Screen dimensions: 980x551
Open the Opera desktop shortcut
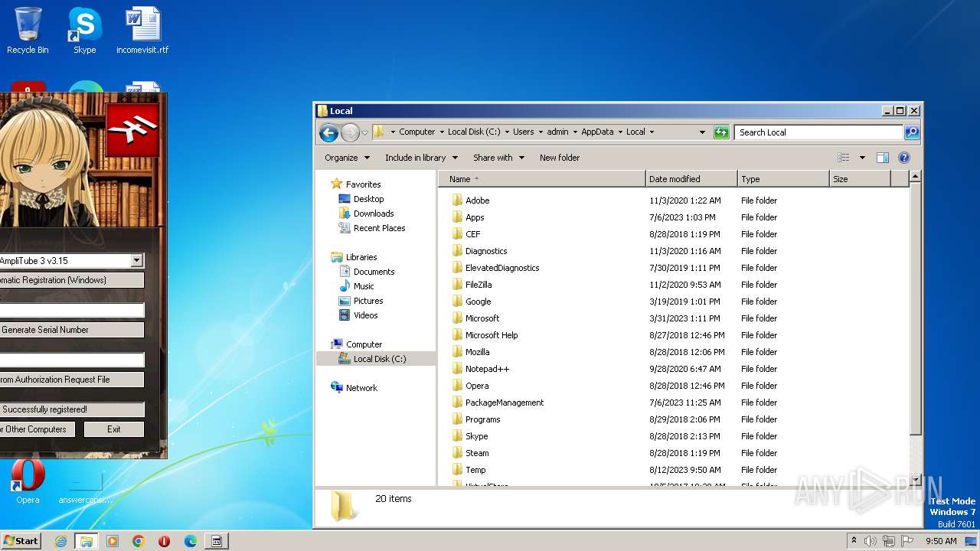click(x=28, y=481)
